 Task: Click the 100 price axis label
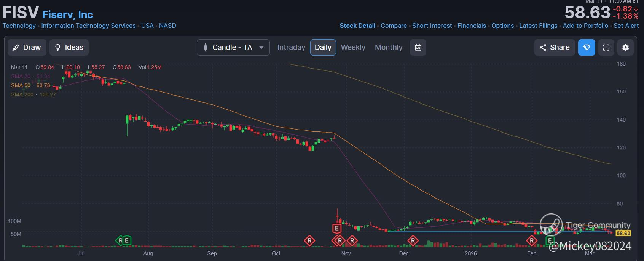pyautogui.click(x=621, y=175)
